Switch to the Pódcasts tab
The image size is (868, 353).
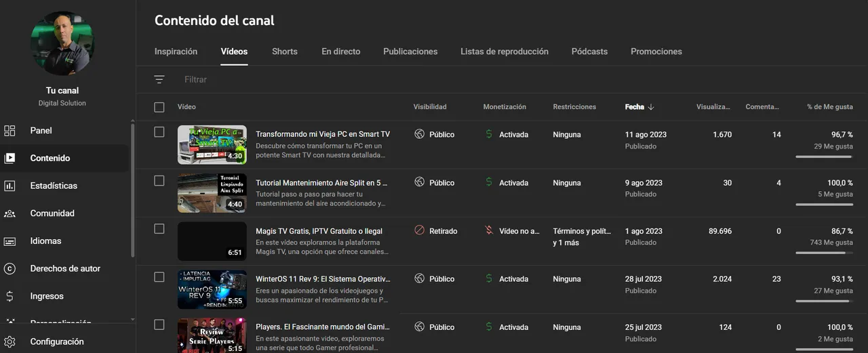pos(589,51)
